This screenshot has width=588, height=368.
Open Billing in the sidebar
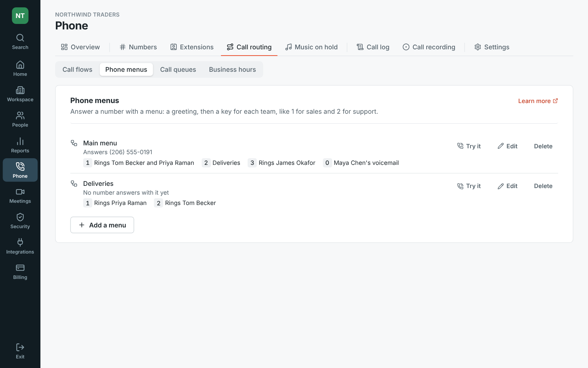(20, 272)
